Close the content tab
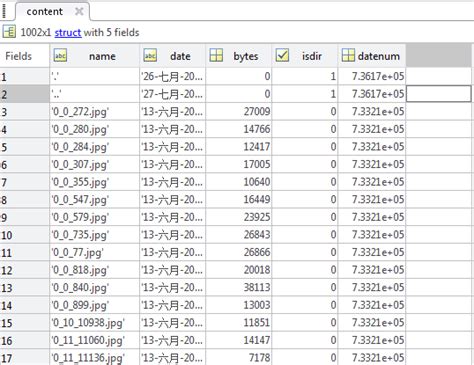The width and height of the screenshot is (474, 365). click(x=79, y=12)
